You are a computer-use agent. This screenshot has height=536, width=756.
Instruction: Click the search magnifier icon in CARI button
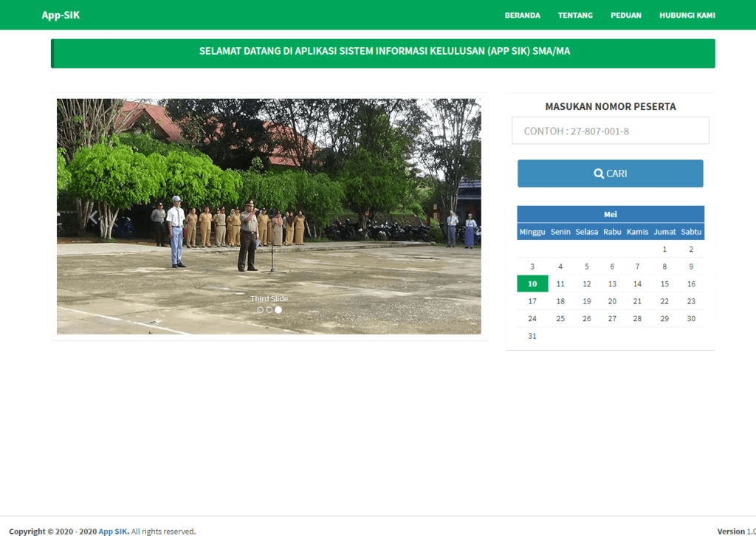(599, 174)
